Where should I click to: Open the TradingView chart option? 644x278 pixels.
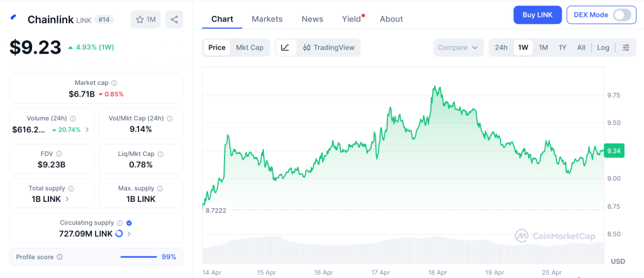[x=328, y=47]
